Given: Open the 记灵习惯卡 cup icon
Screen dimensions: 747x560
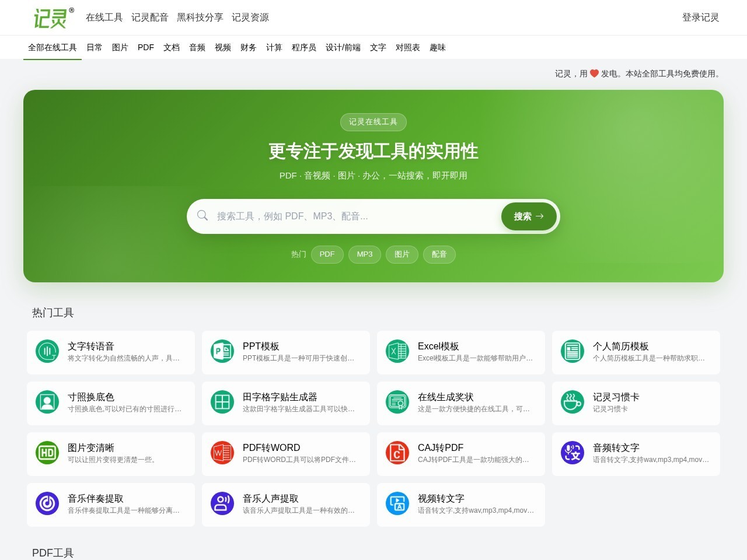Looking at the screenshot, I should pyautogui.click(x=573, y=402).
